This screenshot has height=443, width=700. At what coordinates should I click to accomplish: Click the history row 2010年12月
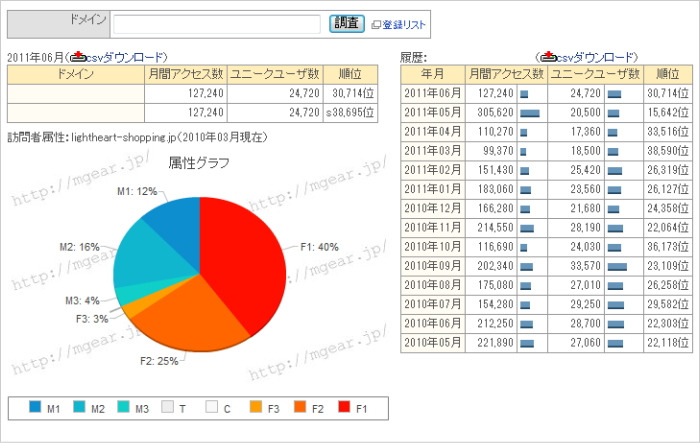pos(546,209)
